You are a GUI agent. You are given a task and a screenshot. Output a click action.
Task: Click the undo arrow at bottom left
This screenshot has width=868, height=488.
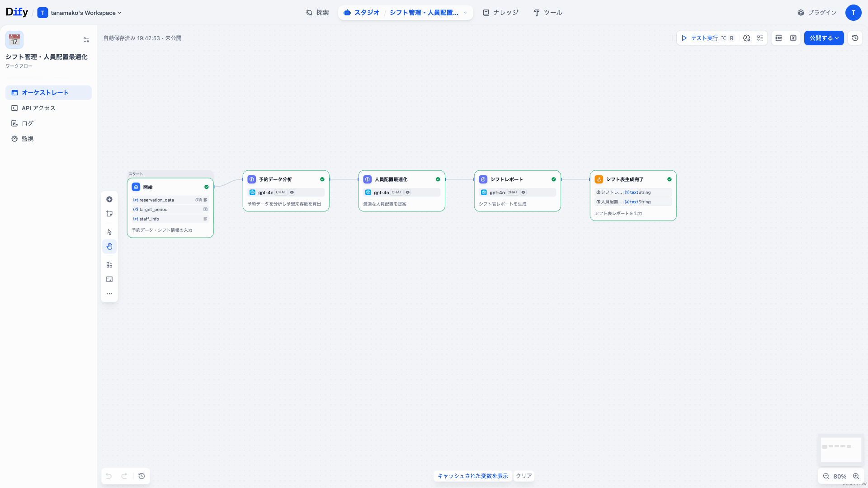tap(108, 476)
